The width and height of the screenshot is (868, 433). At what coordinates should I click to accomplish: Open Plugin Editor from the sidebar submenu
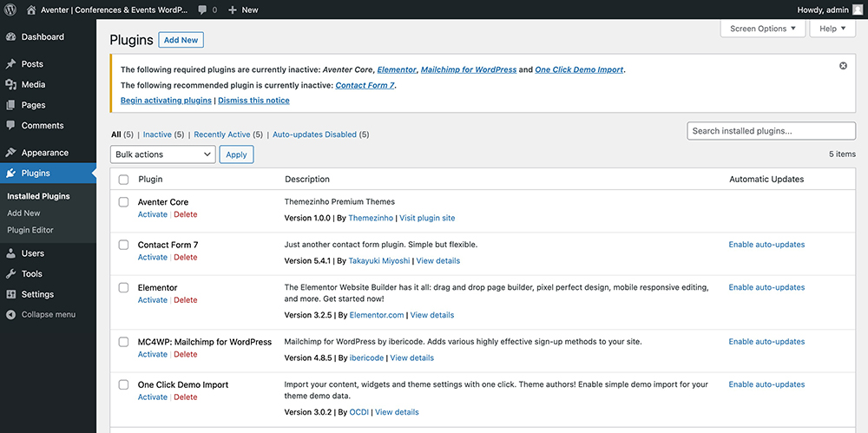pos(30,230)
